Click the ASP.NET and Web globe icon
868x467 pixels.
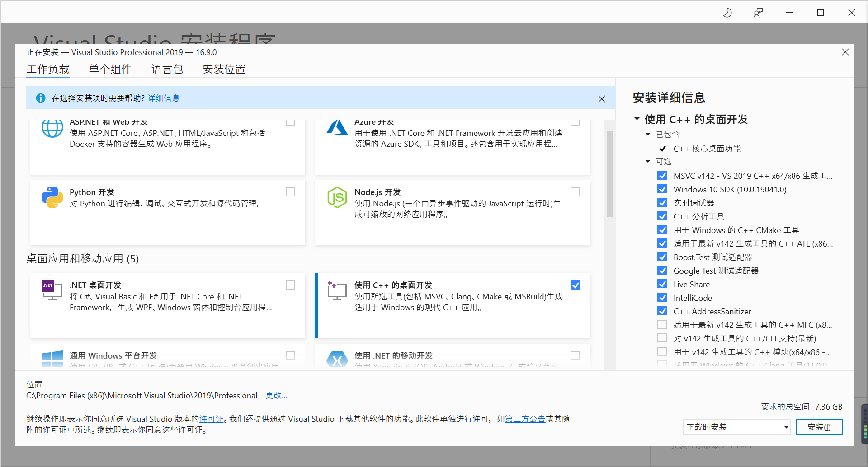52,129
